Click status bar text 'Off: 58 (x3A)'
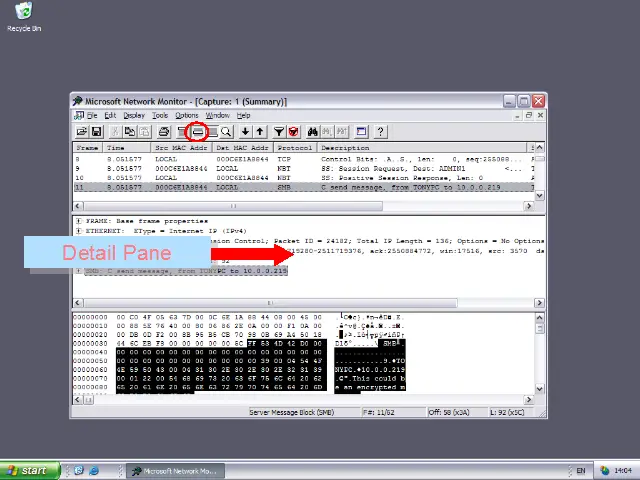The width and height of the screenshot is (640, 480). coord(449,412)
